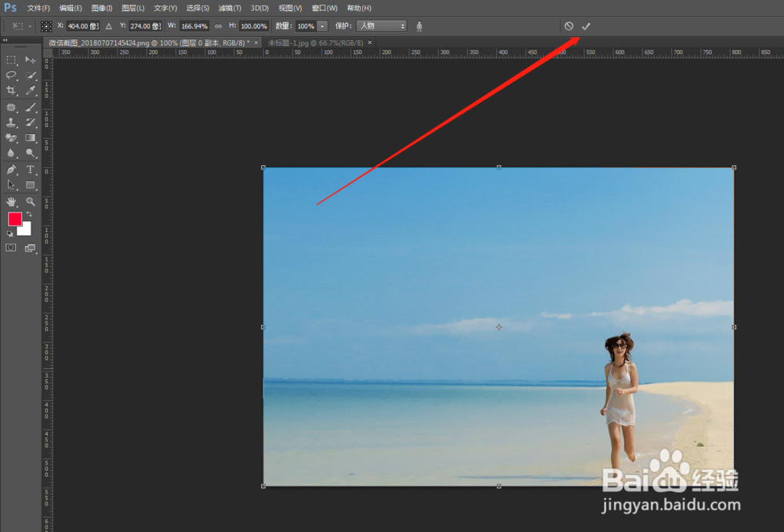Screen dimensions: 784x532
Task: Select the Gradient tool
Action: [31, 138]
